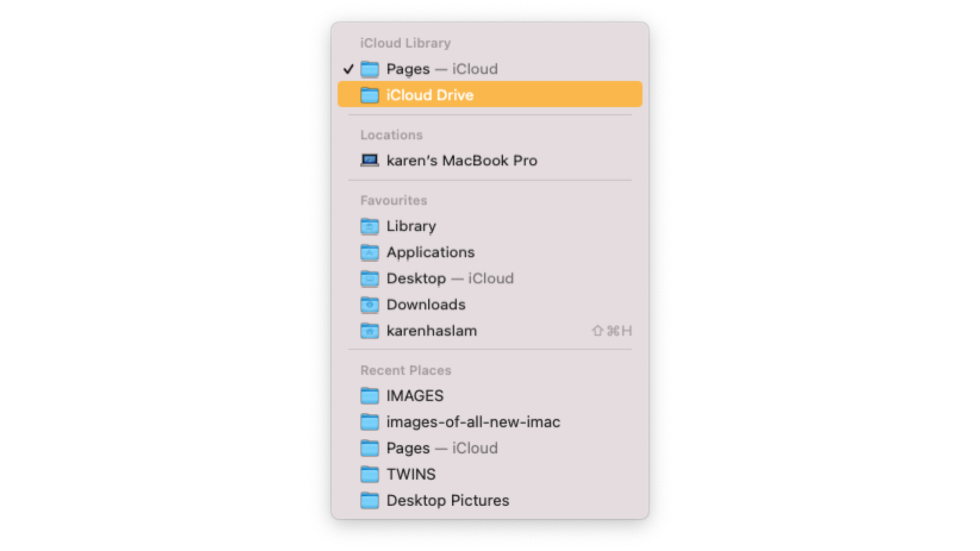This screenshot has height=551, width=980.
Task: Select karen's MacBook Pro location
Action: pyautogui.click(x=461, y=160)
